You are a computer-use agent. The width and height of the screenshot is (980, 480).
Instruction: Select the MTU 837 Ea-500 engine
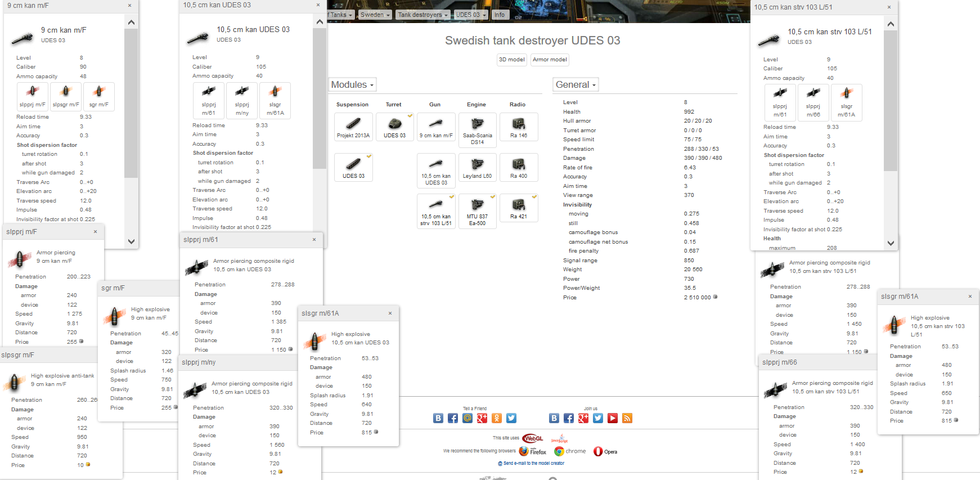[477, 210]
